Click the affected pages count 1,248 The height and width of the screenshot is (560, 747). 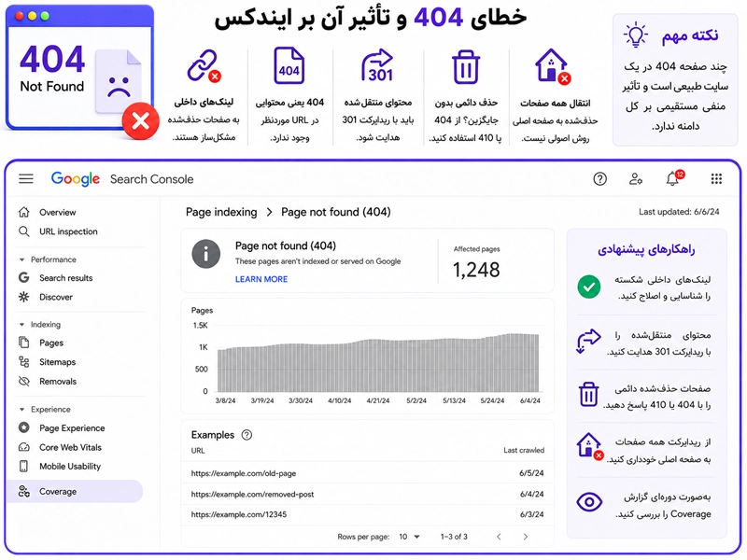point(476,270)
